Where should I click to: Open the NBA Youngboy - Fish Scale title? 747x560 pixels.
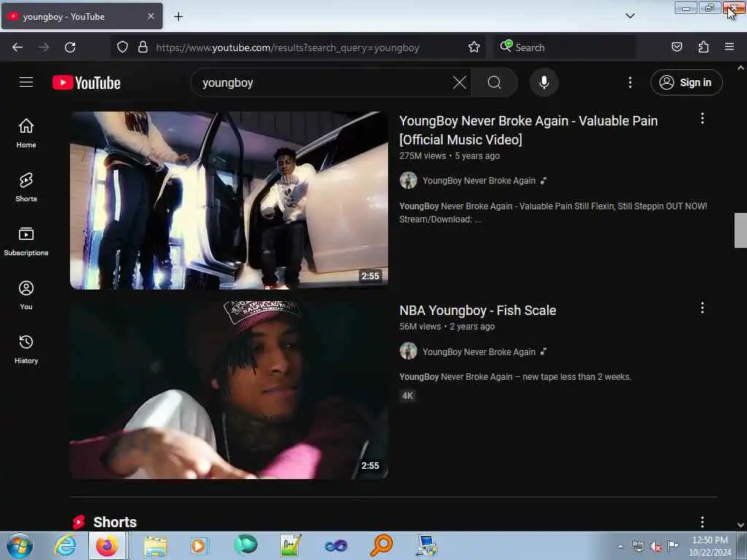tap(478, 311)
